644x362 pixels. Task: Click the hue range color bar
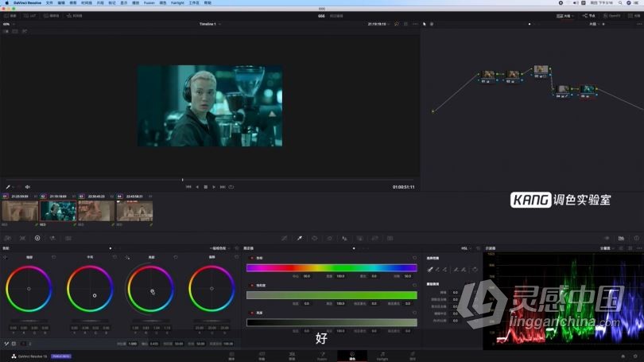pyautogui.click(x=332, y=268)
